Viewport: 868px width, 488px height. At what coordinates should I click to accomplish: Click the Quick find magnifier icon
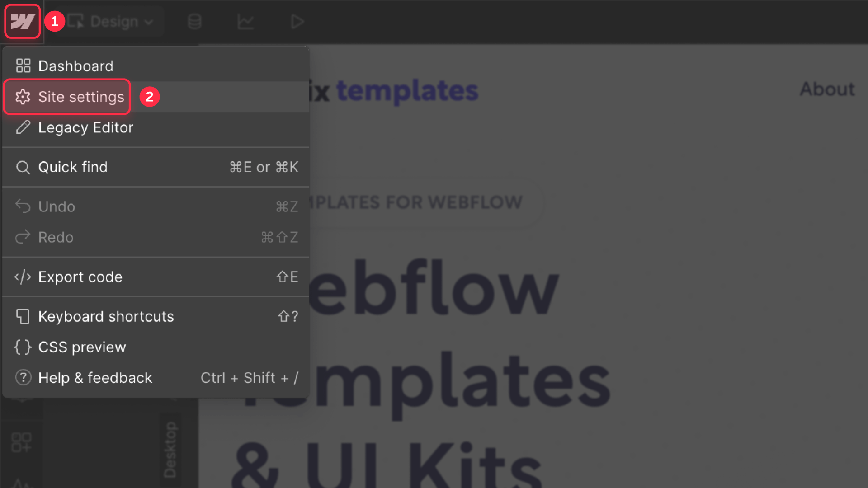pyautogui.click(x=23, y=167)
